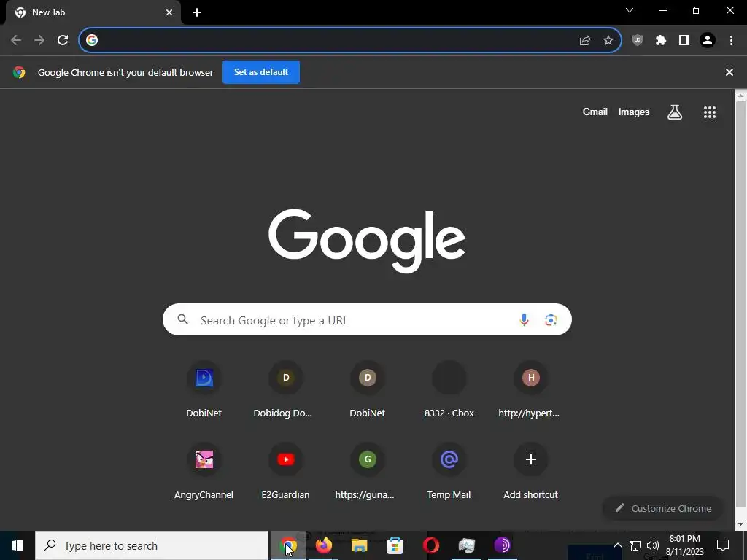This screenshot has width=747, height=560.
Task: Open the Dobidog Do... shortcut
Action: click(x=286, y=391)
